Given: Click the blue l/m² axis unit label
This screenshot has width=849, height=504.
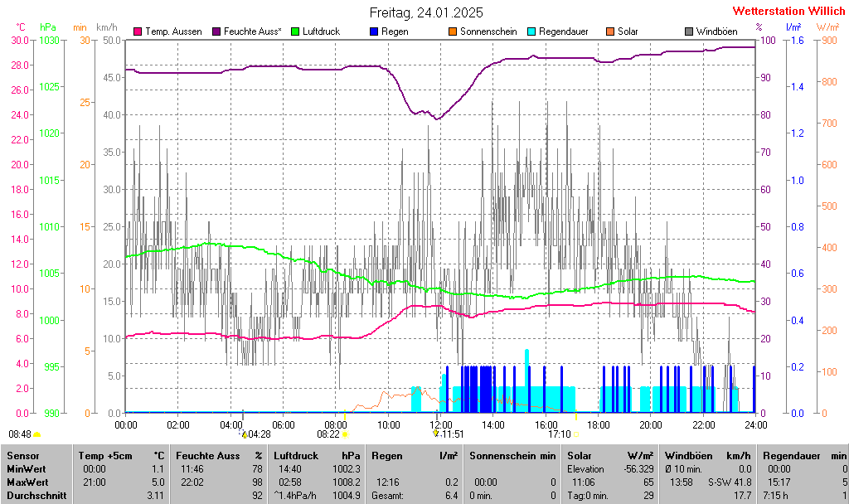Looking at the screenshot, I should (793, 27).
